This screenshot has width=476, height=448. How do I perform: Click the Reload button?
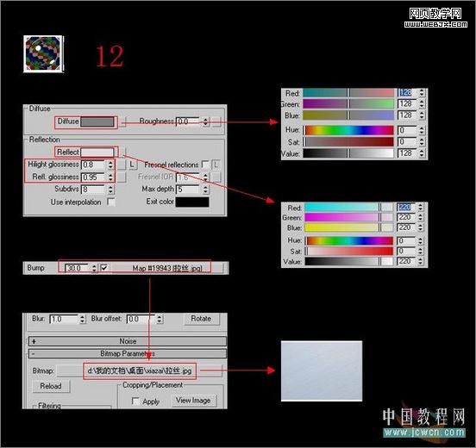pyautogui.click(x=51, y=386)
